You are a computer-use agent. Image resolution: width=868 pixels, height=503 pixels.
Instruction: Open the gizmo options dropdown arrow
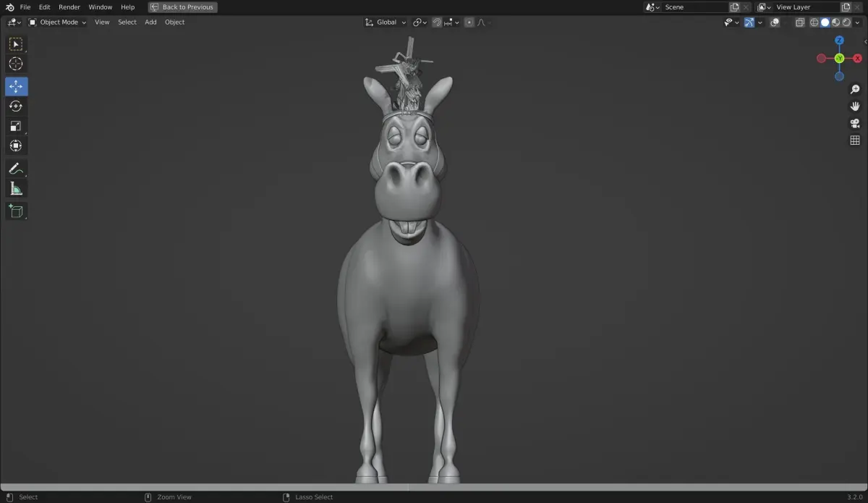click(x=760, y=22)
